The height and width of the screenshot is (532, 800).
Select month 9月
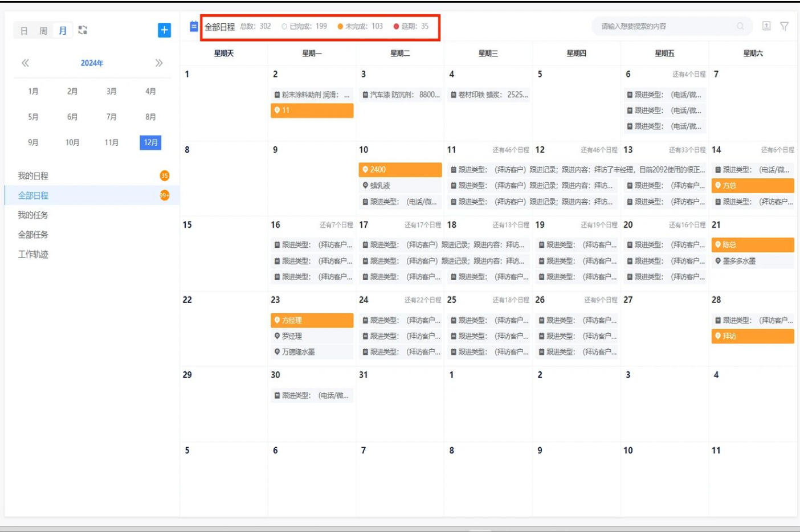[x=33, y=142]
